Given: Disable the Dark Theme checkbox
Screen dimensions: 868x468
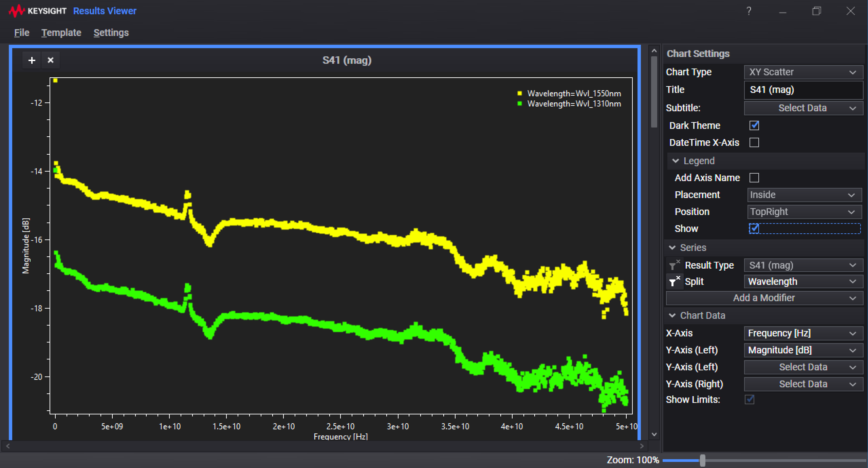Looking at the screenshot, I should click(x=754, y=125).
